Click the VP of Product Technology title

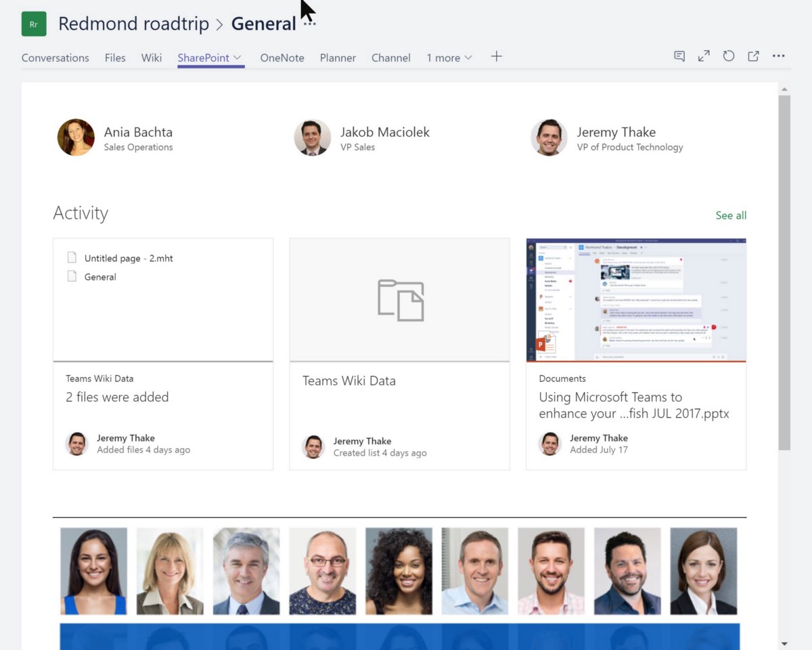(630, 148)
